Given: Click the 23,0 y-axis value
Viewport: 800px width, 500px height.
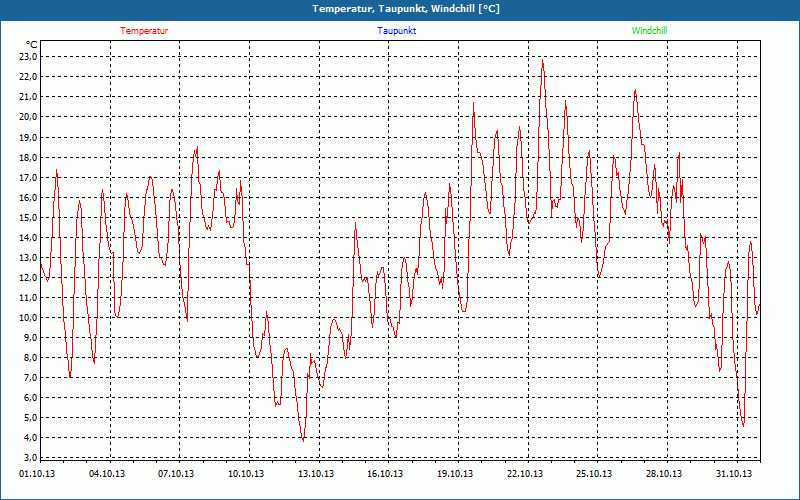Looking at the screenshot, I should point(29,57).
